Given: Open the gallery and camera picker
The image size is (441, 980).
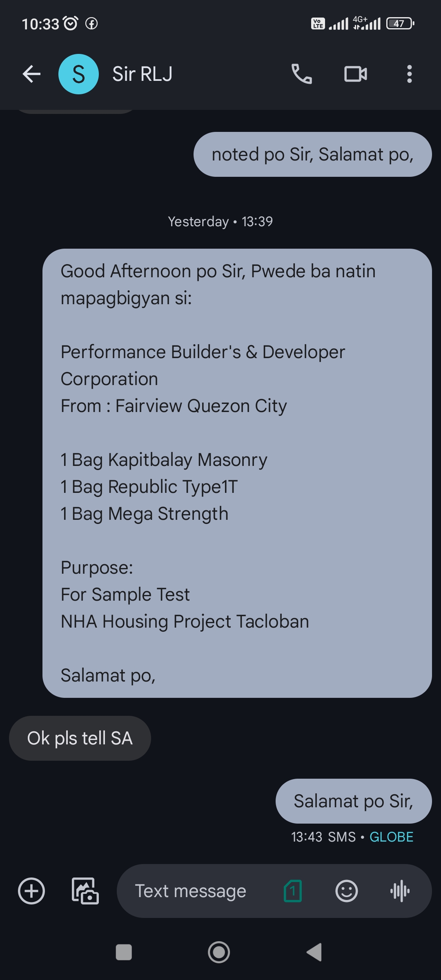Looking at the screenshot, I should pyautogui.click(x=85, y=891).
